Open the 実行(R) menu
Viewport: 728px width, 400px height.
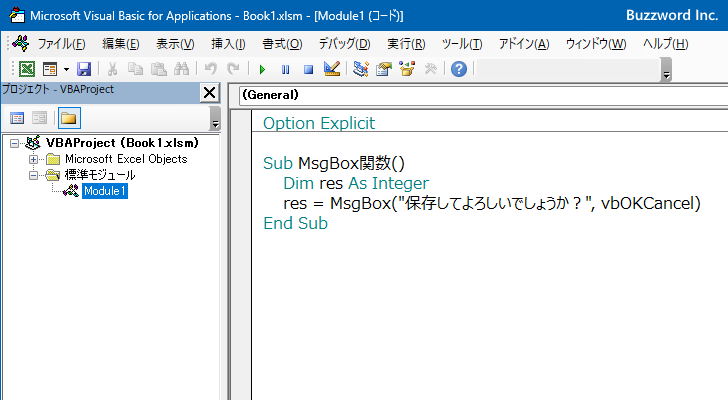406,44
